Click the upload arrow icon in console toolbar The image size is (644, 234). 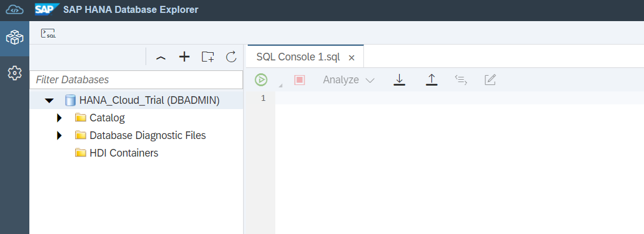pyautogui.click(x=431, y=80)
